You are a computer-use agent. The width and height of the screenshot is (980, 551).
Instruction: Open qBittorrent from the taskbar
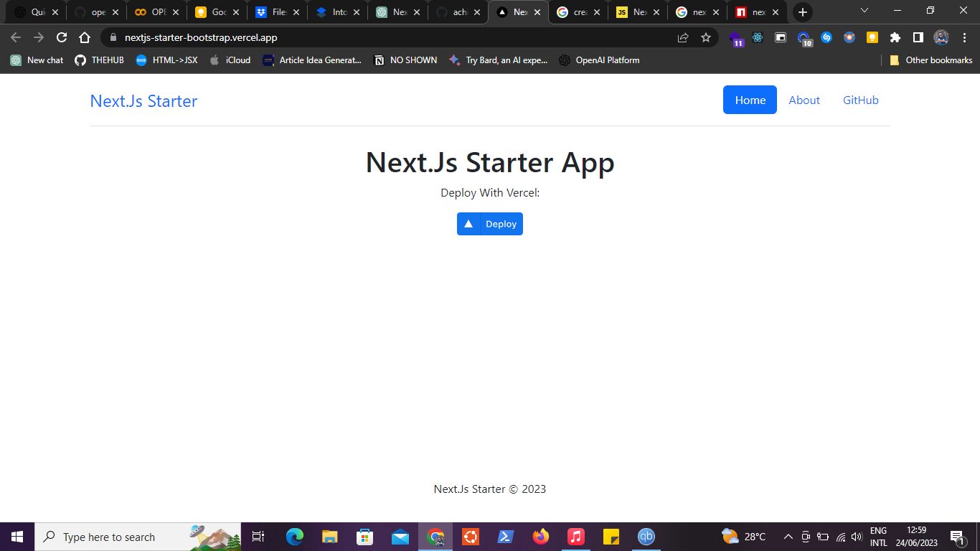646,537
